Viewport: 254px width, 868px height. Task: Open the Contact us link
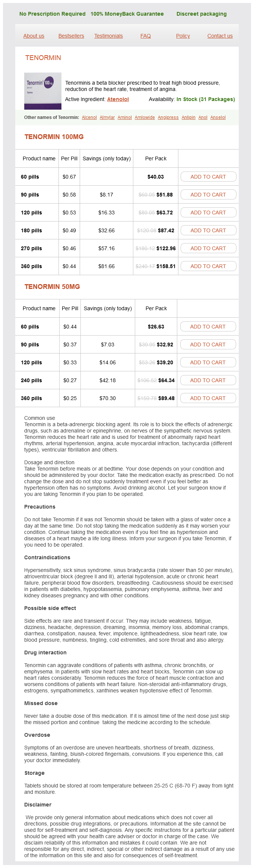coord(220,36)
